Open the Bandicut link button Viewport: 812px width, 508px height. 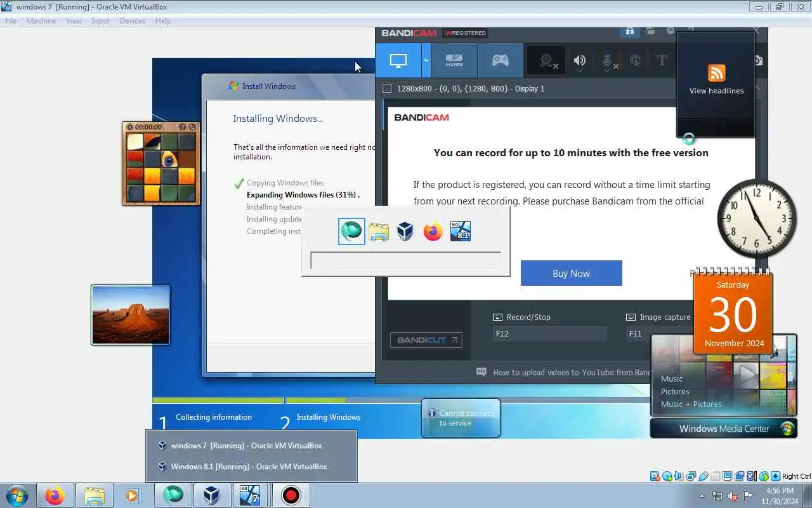click(x=426, y=340)
